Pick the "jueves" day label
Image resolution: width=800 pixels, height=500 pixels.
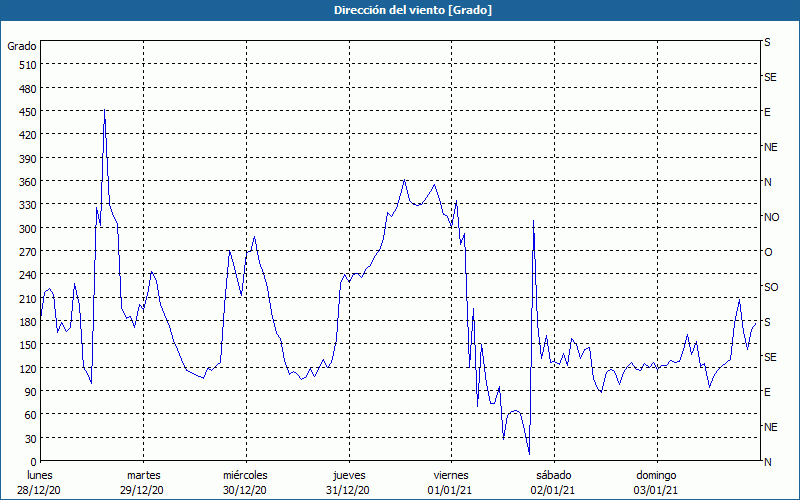pos(349,475)
